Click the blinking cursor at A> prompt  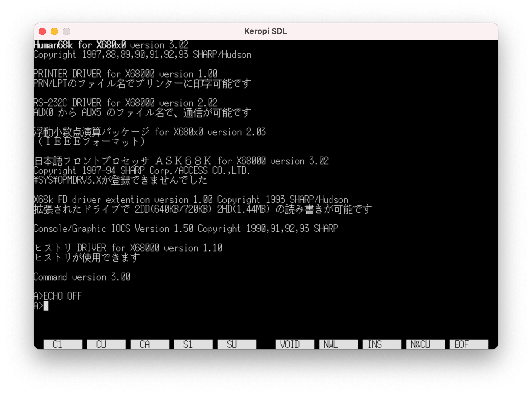coord(46,306)
